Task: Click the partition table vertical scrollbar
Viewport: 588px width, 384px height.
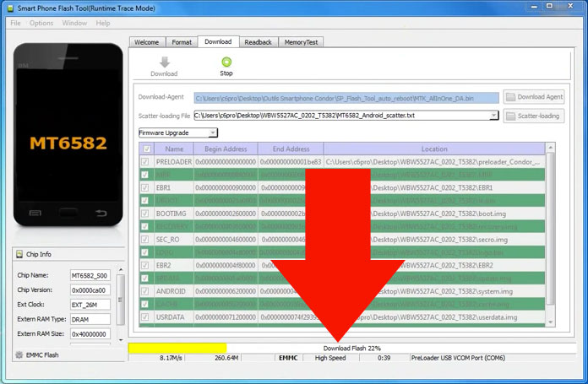Action: [x=550, y=235]
